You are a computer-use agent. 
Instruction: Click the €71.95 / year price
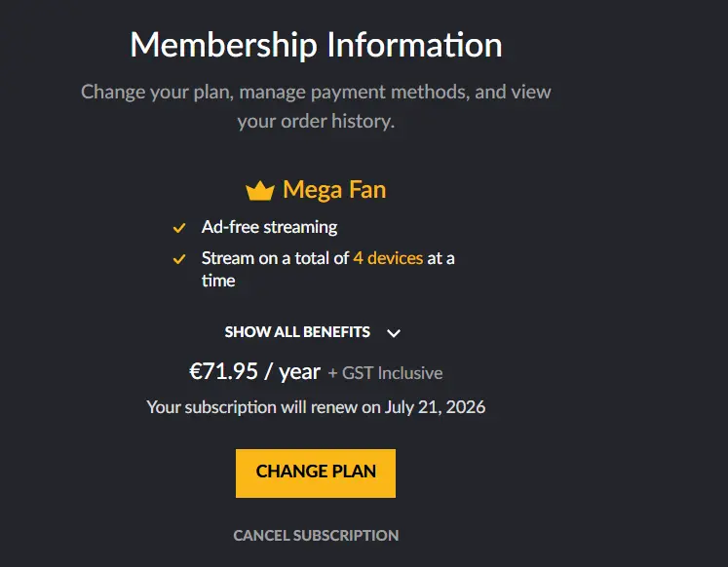pos(255,371)
